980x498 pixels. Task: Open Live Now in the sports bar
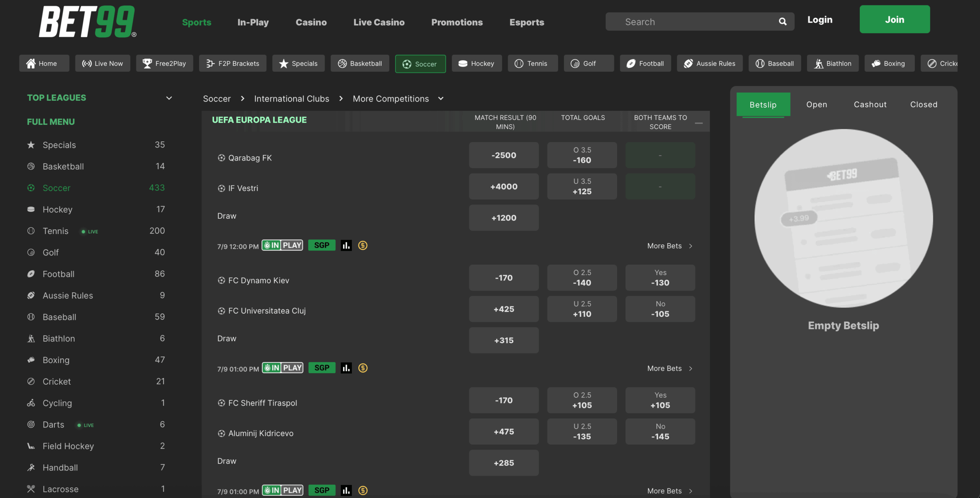[x=103, y=64]
